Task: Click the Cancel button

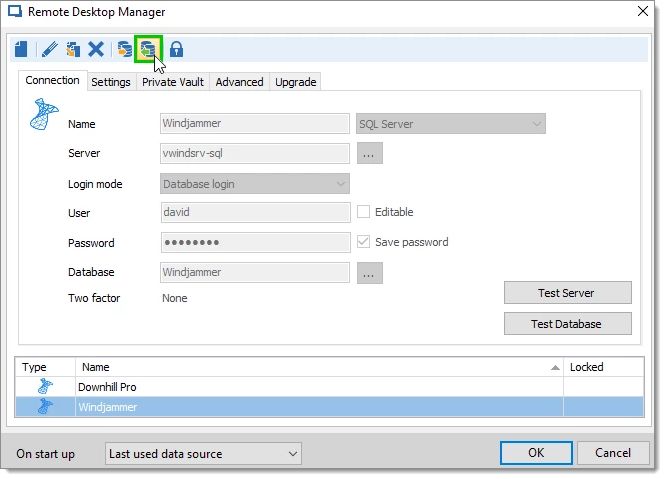Action: 613,453
